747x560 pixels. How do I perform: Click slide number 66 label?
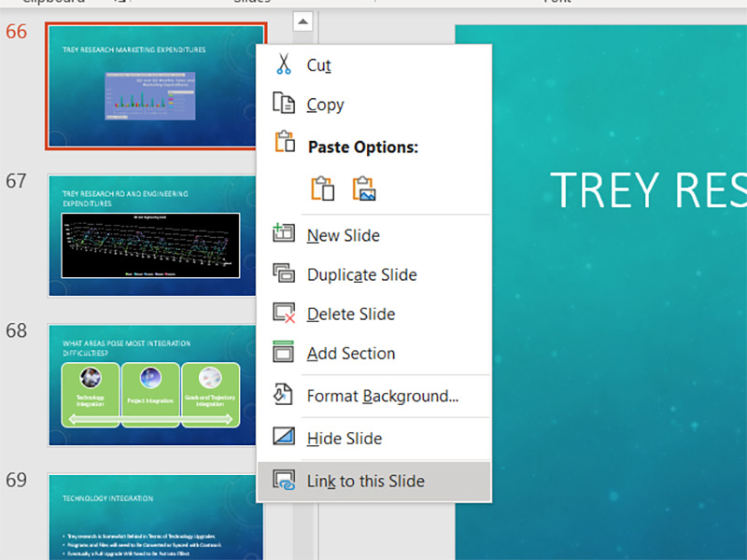[x=16, y=32]
